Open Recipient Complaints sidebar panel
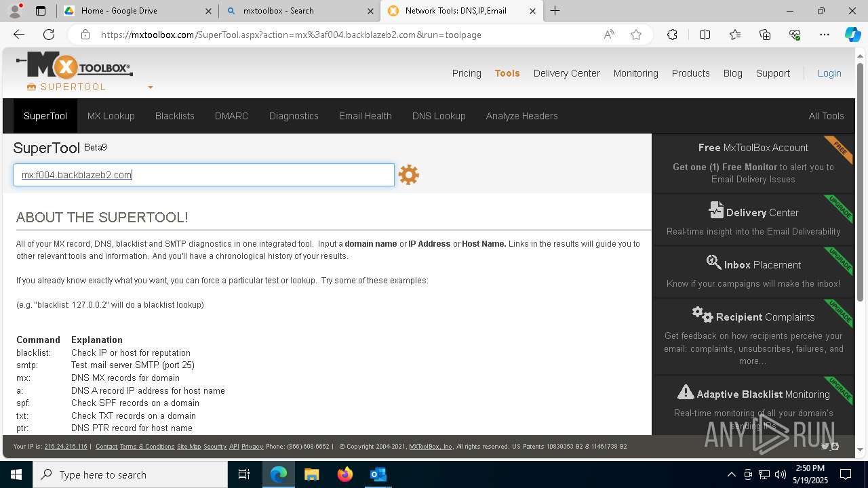The height and width of the screenshot is (488, 868). click(x=753, y=337)
